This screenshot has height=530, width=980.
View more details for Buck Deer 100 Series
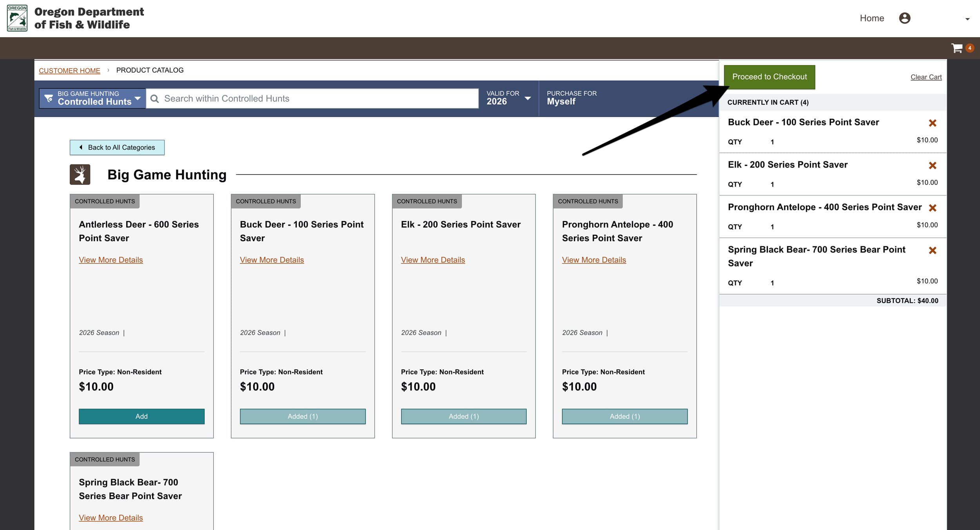272,260
